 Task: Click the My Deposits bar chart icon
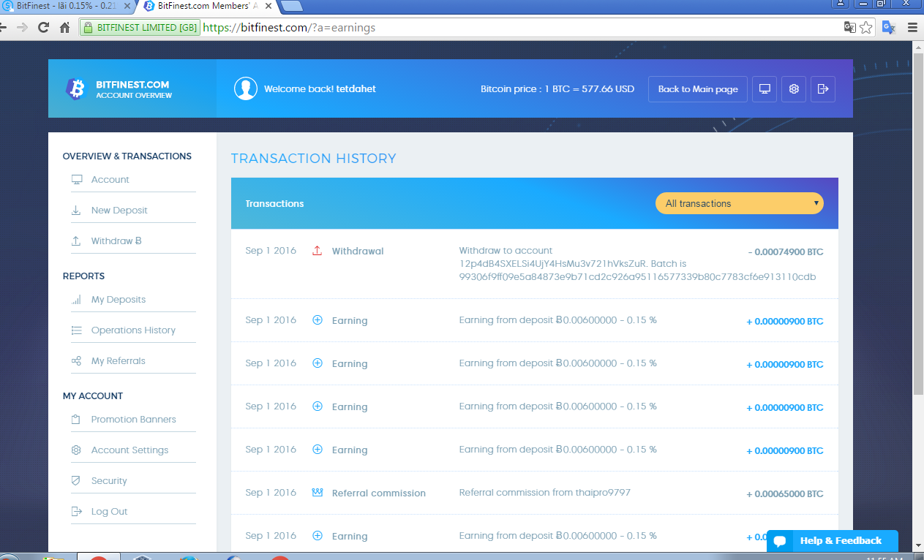click(76, 300)
